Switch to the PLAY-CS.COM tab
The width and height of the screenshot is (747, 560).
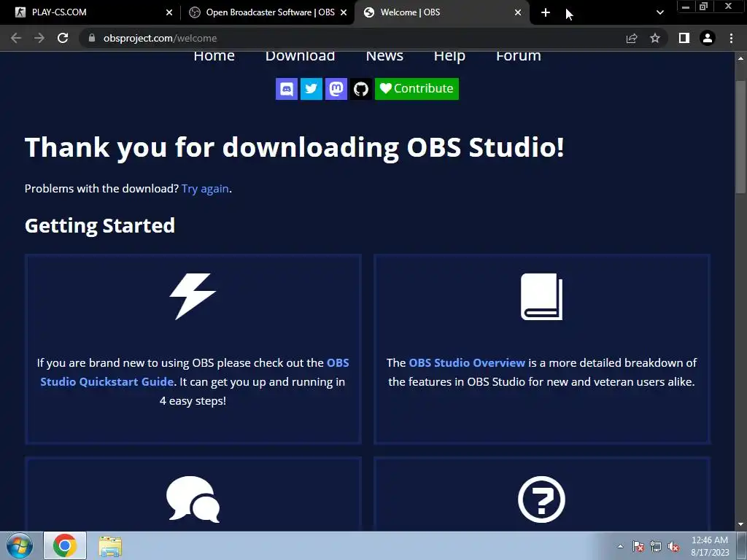click(90, 12)
